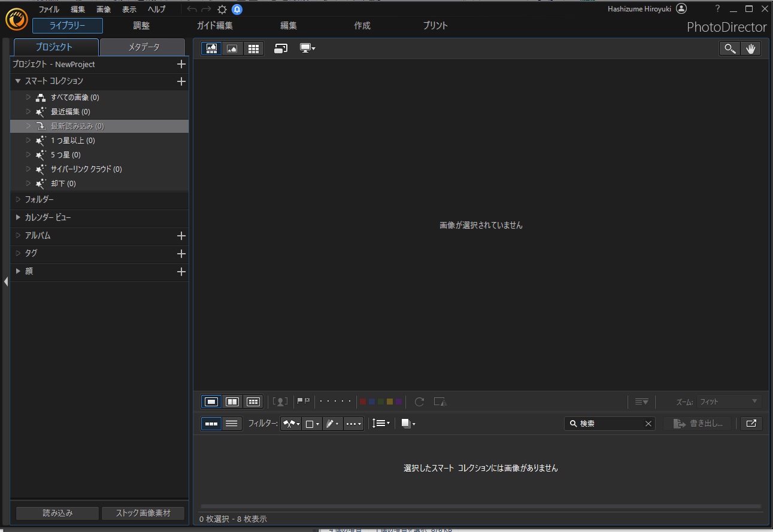Switch to the ガイド編集 module tab
The height and width of the screenshot is (532, 773).
[215, 26]
